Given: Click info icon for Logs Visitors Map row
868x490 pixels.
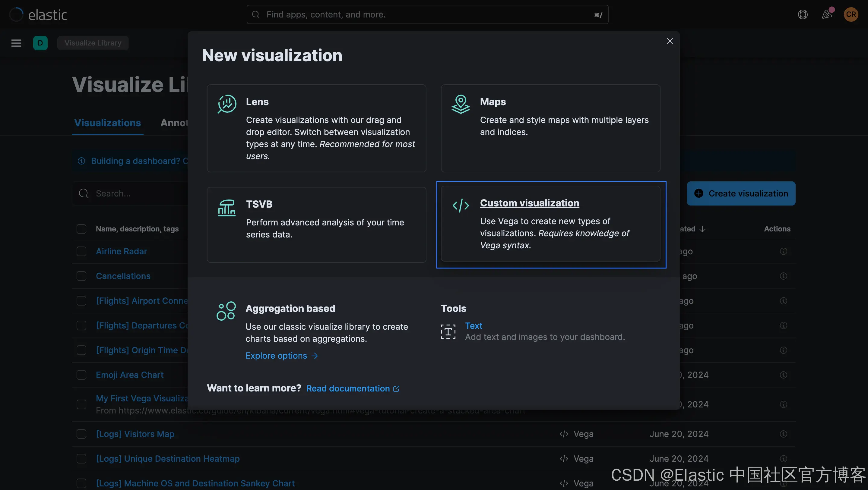Looking at the screenshot, I should coord(784,434).
